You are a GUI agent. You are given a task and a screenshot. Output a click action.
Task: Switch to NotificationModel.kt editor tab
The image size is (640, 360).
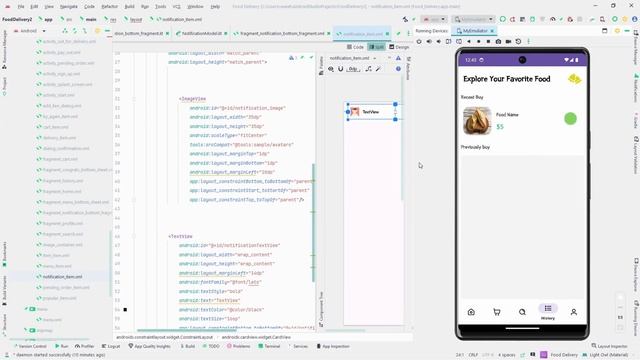[x=201, y=33]
